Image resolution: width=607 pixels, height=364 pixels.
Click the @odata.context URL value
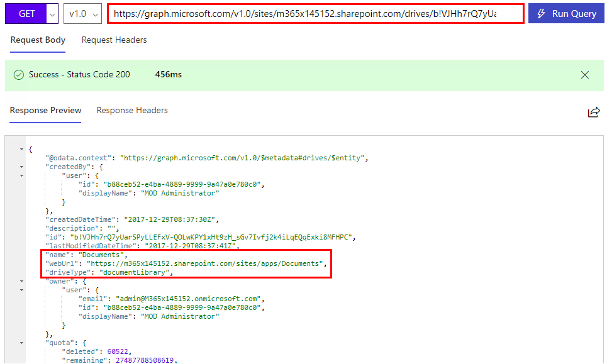[242, 158]
